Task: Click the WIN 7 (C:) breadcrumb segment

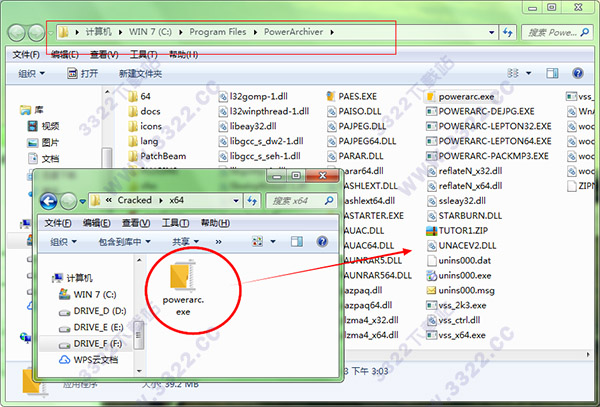Action: tap(150, 32)
